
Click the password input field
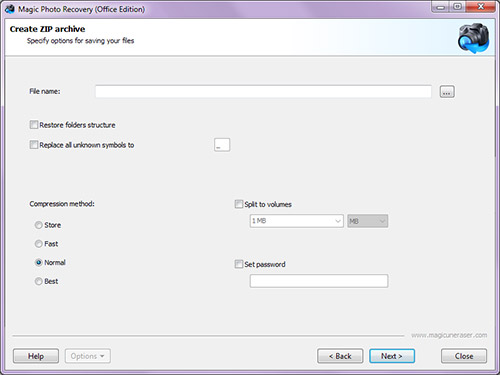click(x=319, y=281)
